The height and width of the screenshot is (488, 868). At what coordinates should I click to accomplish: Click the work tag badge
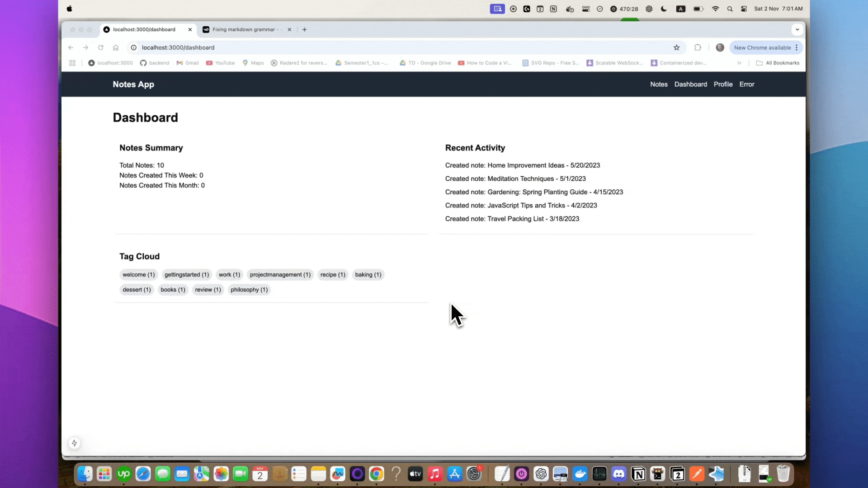229,275
